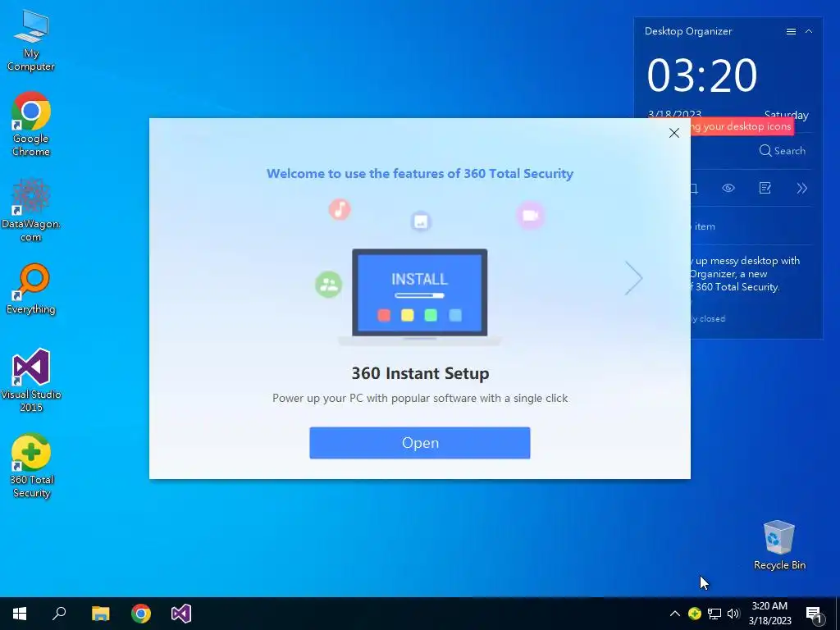840x630 pixels.
Task: Open My Computer desktop icon
Action: coord(31,39)
